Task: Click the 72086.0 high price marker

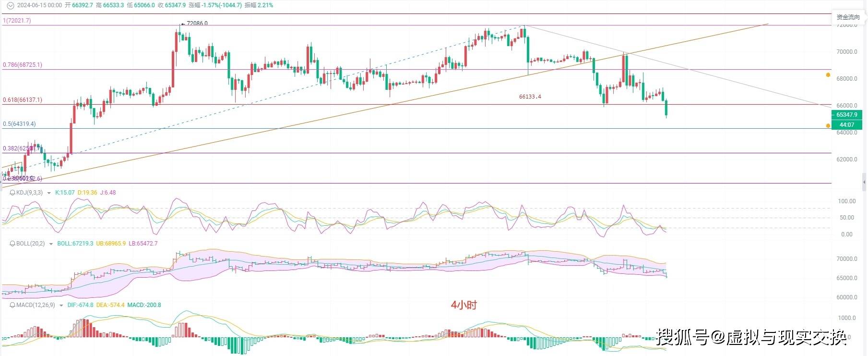Action: pos(197,23)
